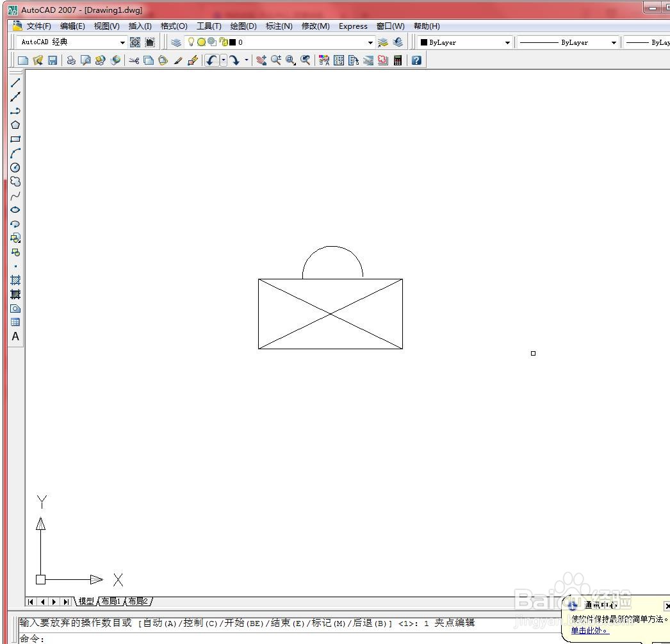The width and height of the screenshot is (670, 644).
Task: Paste from clipboard
Action: [x=163, y=61]
